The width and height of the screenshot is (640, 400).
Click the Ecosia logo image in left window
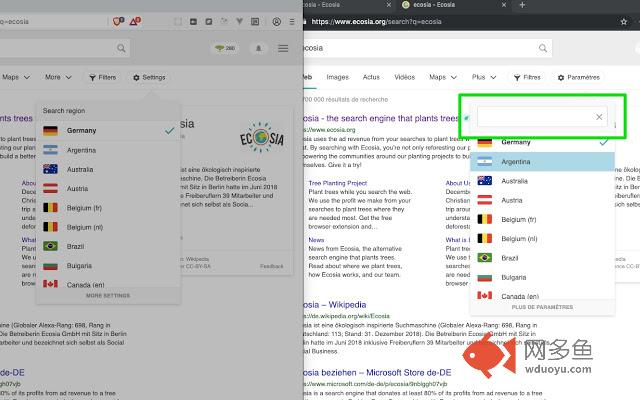262,138
